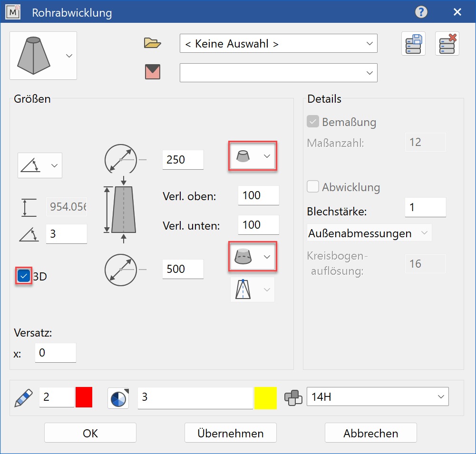
Task: Click the Kreisbogenauflösung field with 16
Action: [425, 264]
